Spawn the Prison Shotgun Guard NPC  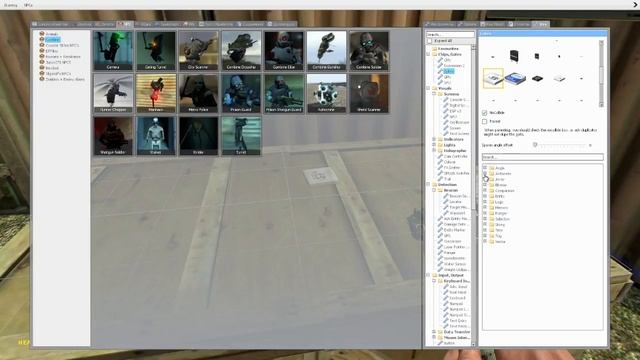pos(284,93)
